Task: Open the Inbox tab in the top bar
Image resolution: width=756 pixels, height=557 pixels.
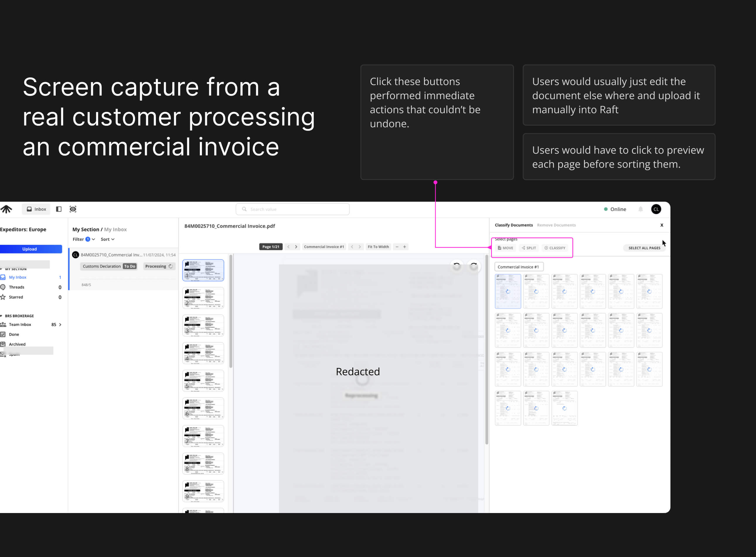Action: click(36, 209)
